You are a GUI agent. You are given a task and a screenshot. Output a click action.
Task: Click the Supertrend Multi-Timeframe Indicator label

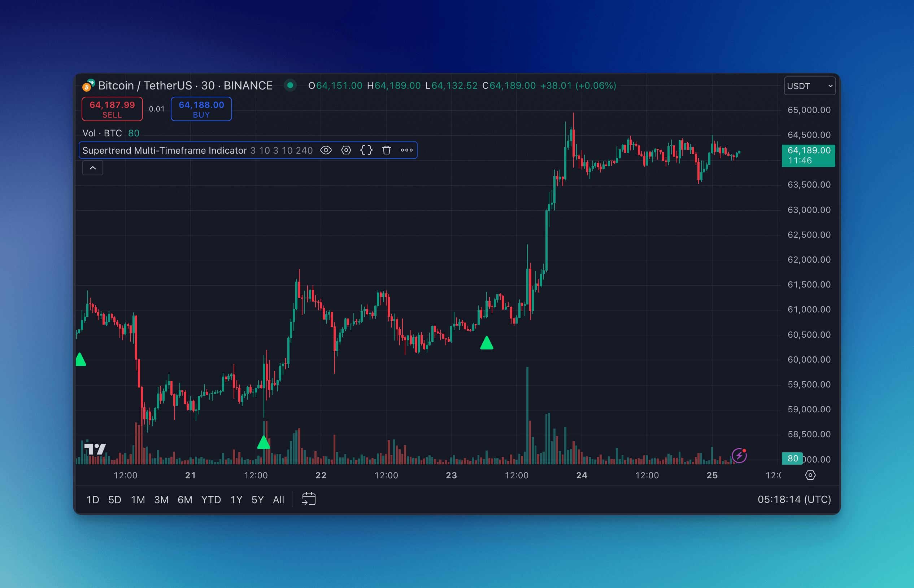165,150
